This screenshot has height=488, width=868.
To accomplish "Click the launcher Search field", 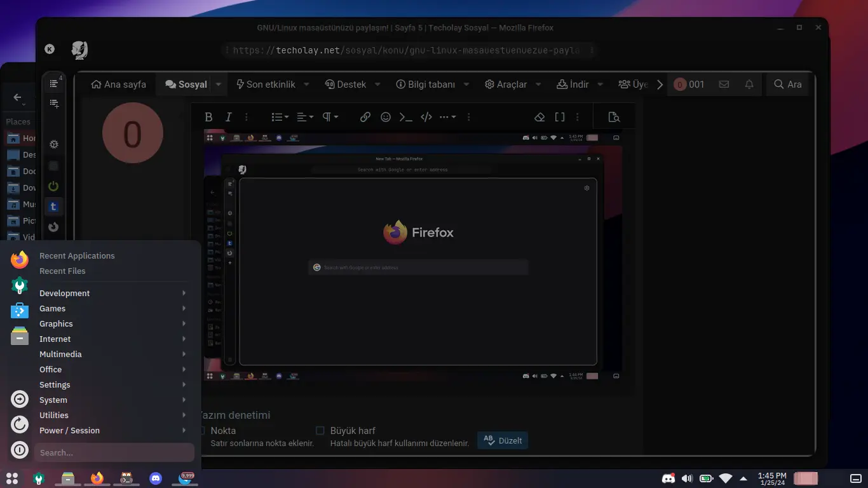I will point(114,452).
